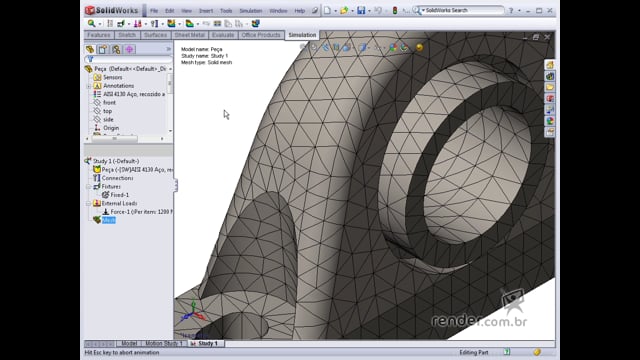Select the Fixed-1 fixture
The width and height of the screenshot is (640, 360).
tap(120, 195)
